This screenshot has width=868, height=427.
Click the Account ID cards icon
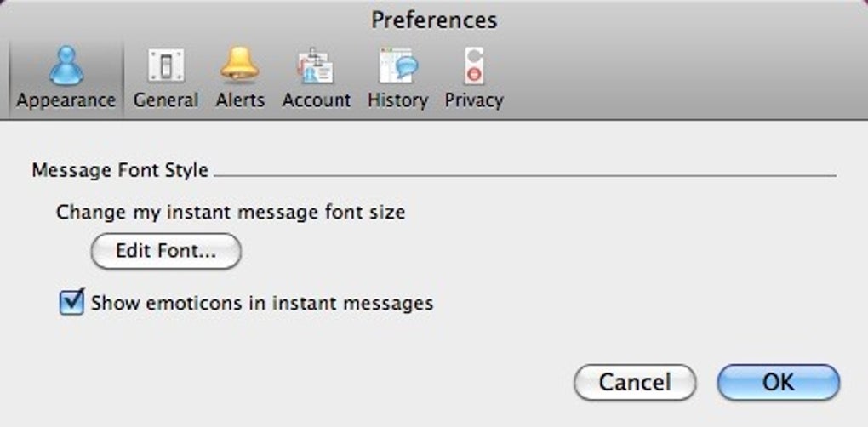point(316,65)
